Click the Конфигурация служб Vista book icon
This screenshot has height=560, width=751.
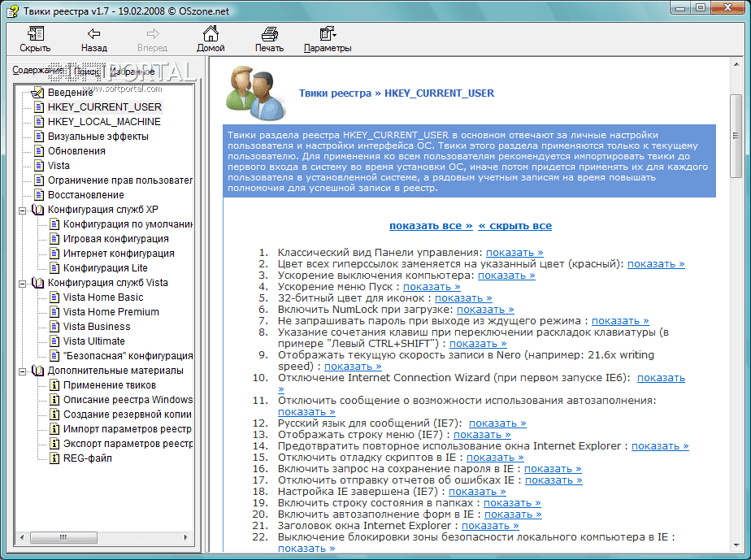click(x=37, y=283)
